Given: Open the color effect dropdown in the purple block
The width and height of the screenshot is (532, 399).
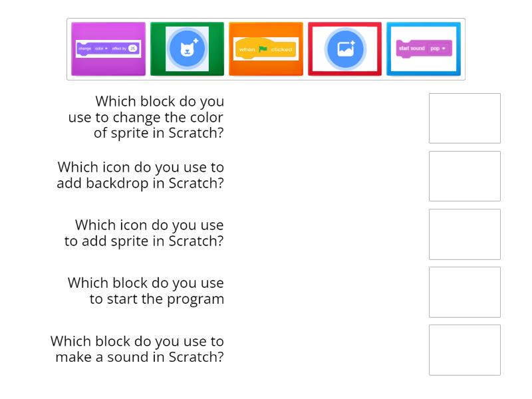Looking at the screenshot, I should click(101, 47).
